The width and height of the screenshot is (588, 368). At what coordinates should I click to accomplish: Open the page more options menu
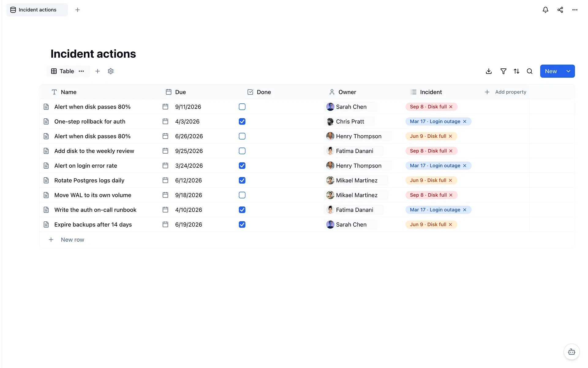575,10
